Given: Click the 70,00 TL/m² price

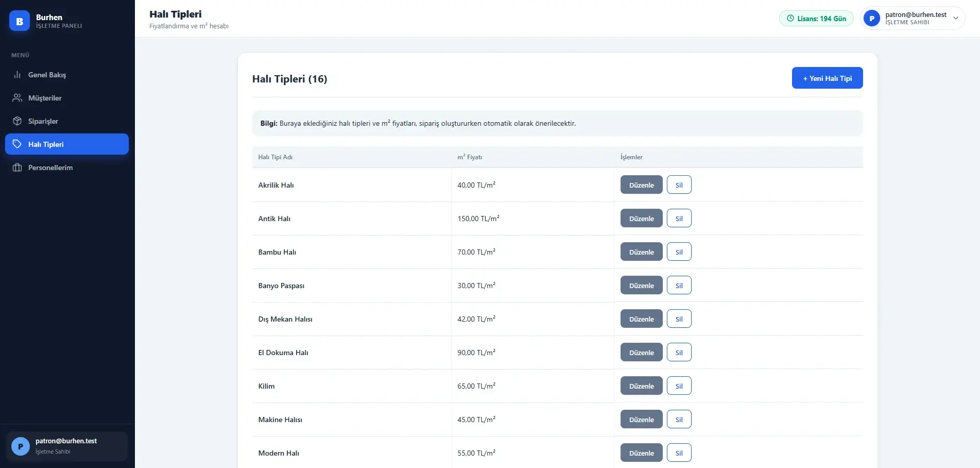Looking at the screenshot, I should tap(476, 252).
